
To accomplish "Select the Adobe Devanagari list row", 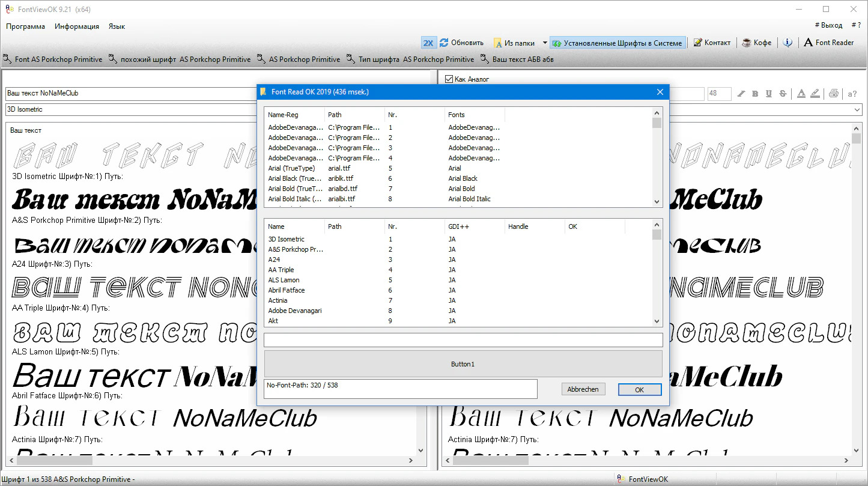I will tap(295, 311).
